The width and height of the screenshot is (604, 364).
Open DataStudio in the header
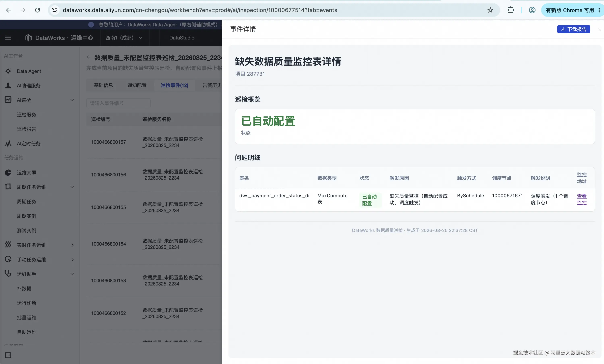[x=182, y=38]
